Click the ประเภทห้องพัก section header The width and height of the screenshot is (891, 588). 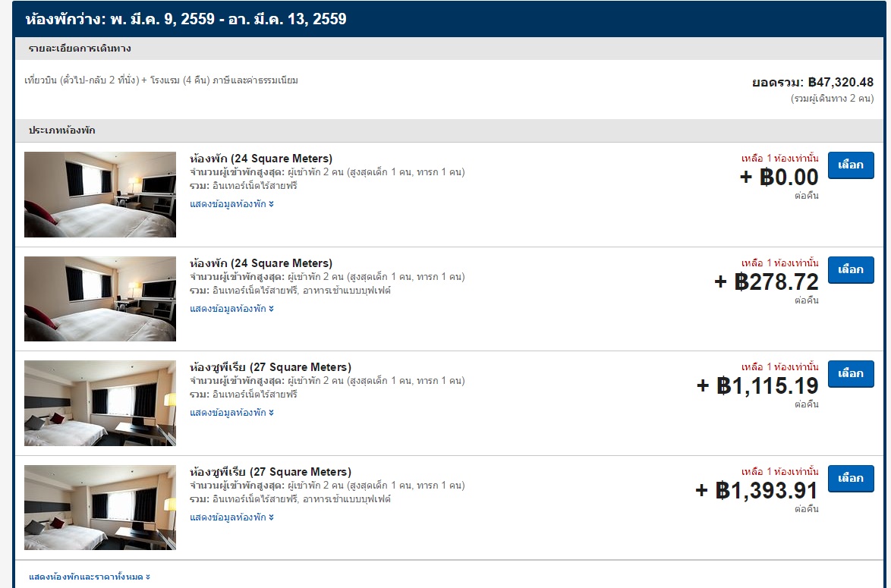62,130
